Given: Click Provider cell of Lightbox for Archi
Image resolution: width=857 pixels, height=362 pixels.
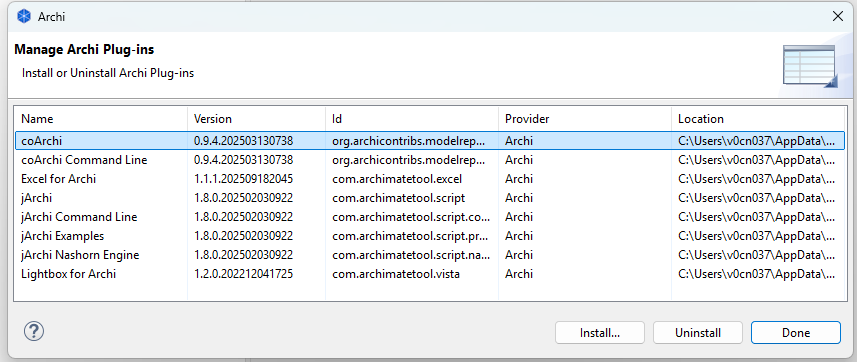Looking at the screenshot, I should [x=519, y=273].
